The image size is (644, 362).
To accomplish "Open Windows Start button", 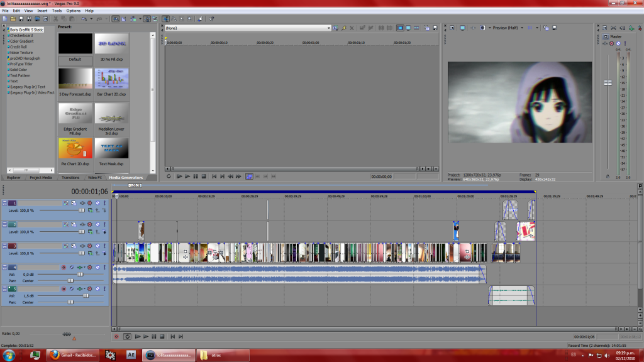I will tap(9, 355).
